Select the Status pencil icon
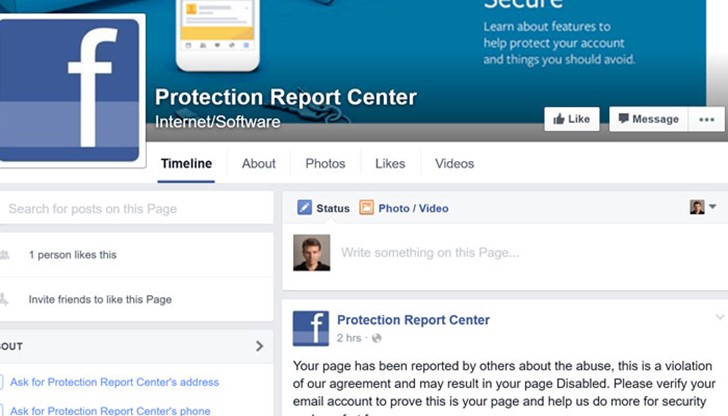This screenshot has height=416, width=728. point(305,208)
